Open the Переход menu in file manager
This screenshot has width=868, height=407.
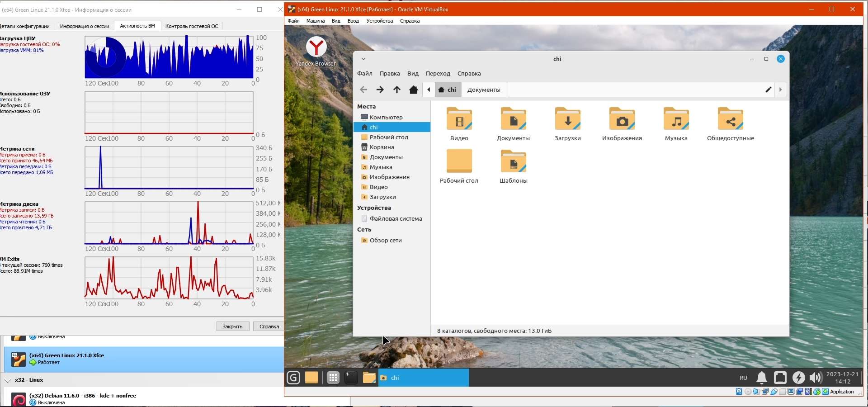[x=438, y=74]
